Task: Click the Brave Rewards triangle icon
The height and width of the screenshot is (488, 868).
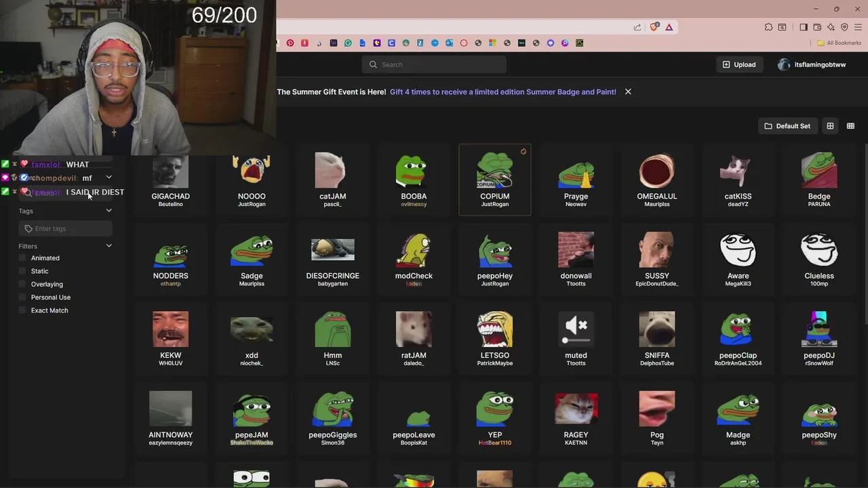Action: (x=669, y=27)
